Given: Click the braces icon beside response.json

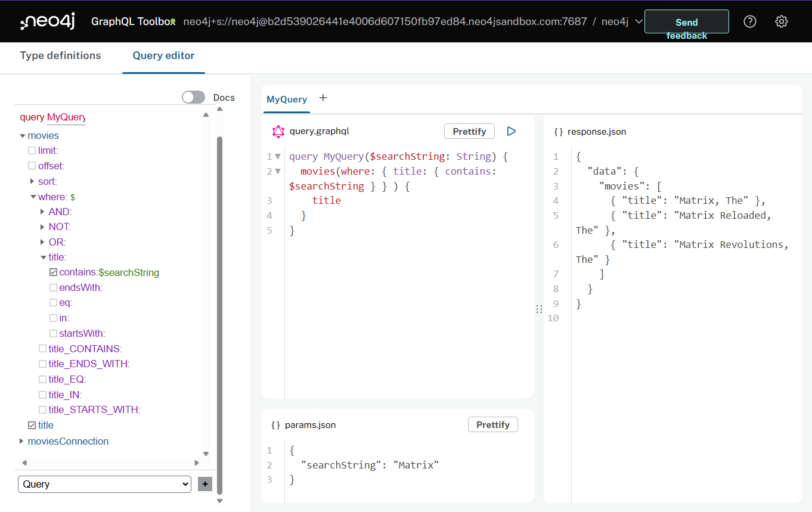Looking at the screenshot, I should tap(559, 132).
